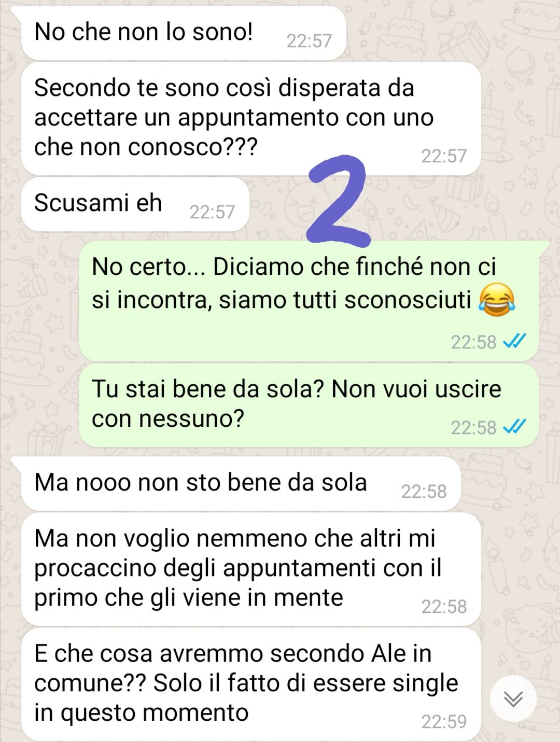Tap the laughing-crying emoji in the green message
The height and width of the screenshot is (742, 560).
coord(497,300)
